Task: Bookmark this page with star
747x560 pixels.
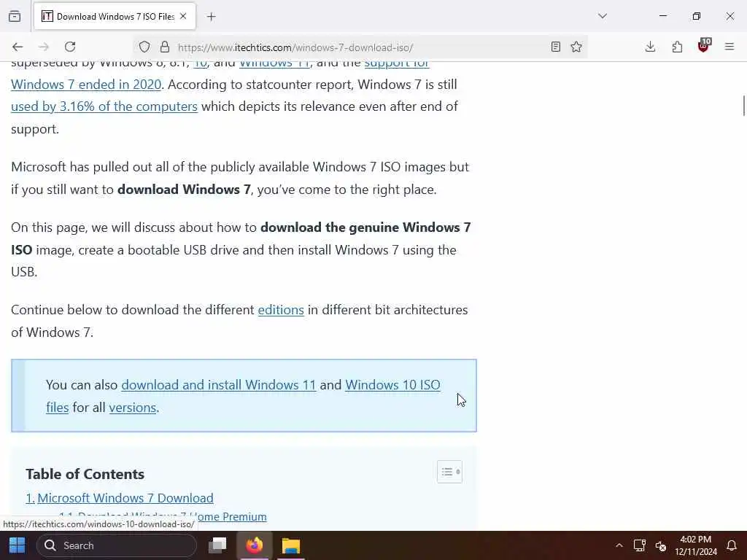Action: 576,47
